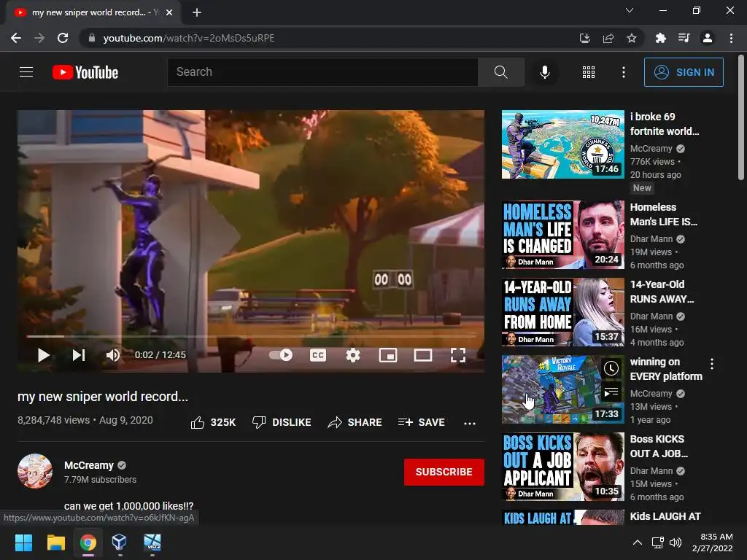This screenshot has height=560, width=747.
Task: Like the video with 325K likes
Action: click(213, 422)
